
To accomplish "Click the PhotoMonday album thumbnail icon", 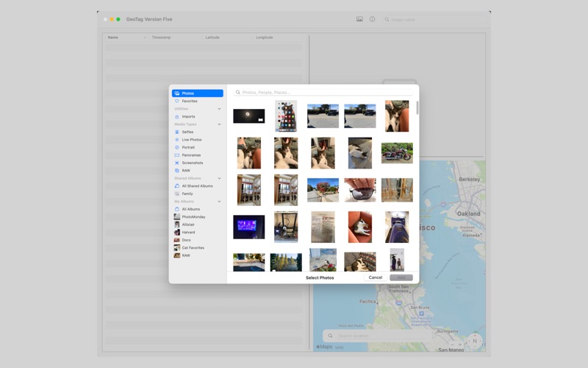I will coord(177,216).
